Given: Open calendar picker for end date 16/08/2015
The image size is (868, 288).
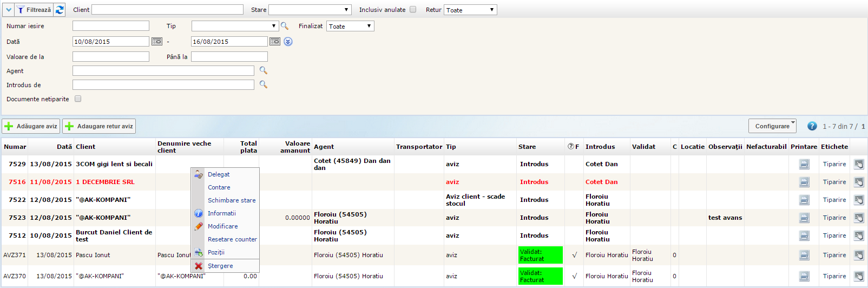Looking at the screenshot, I should tap(275, 42).
